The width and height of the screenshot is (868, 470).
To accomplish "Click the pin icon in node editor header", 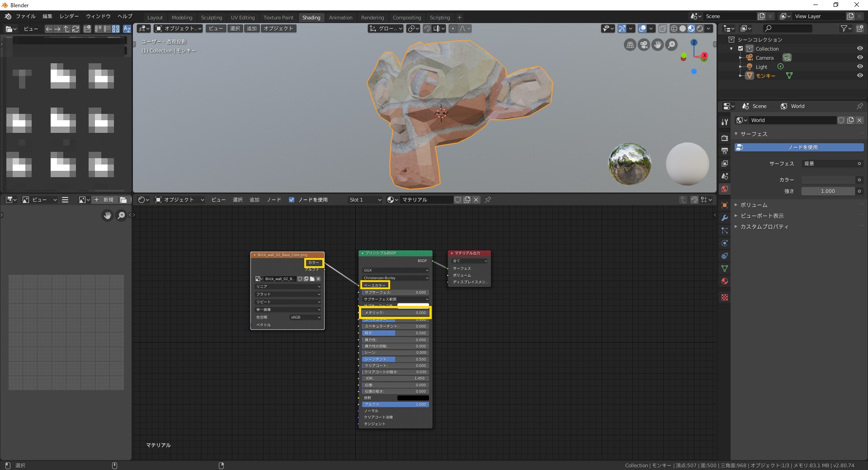I will 488,199.
